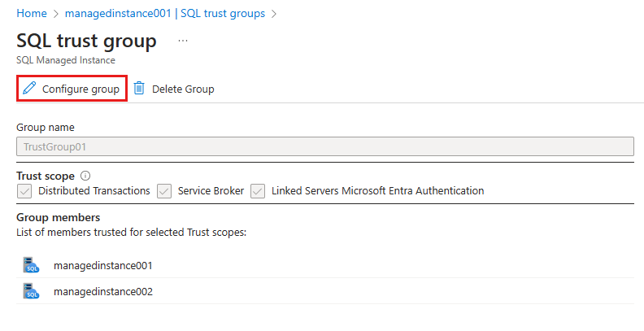
Task: Click the List of members trusted description
Action: coord(132,233)
